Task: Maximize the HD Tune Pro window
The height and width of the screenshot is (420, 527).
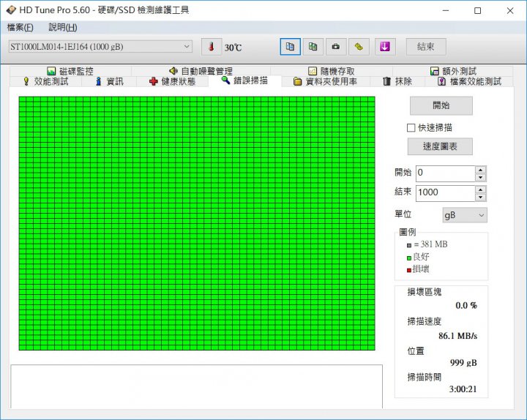Action: (x=477, y=10)
